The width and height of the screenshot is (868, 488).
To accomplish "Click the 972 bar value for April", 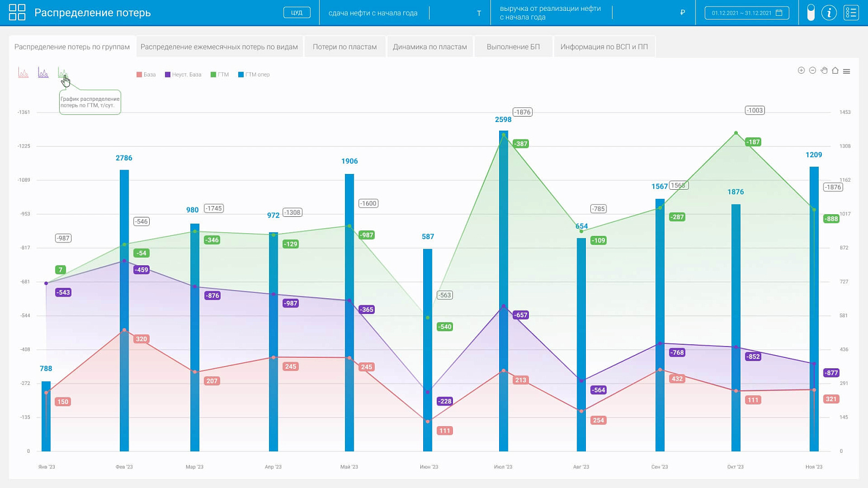I will point(273,215).
